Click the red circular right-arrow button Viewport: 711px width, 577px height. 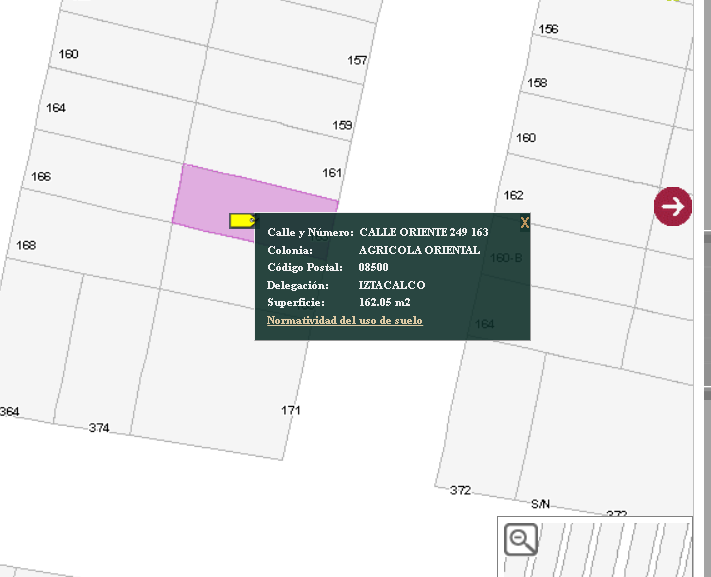673,206
